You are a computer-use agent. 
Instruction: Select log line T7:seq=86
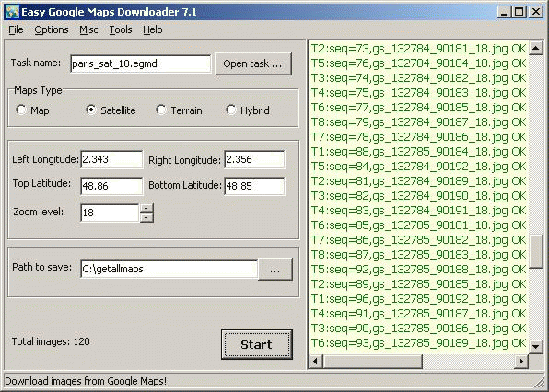[x=418, y=240]
